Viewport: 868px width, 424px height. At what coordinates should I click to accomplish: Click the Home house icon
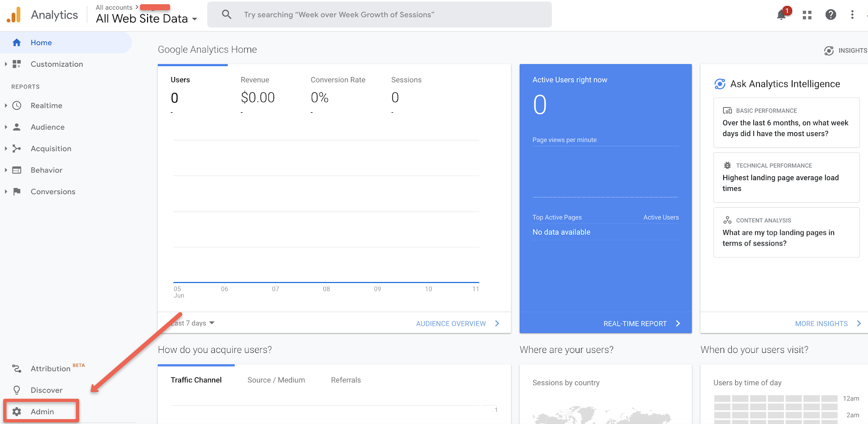pos(17,42)
